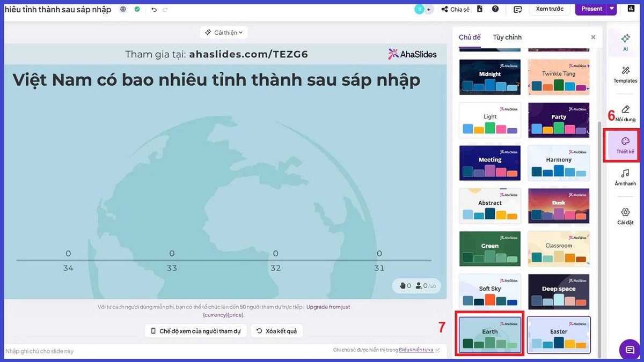Click the Xem trước preview button
This screenshot has width=644, height=362.
[x=550, y=9]
